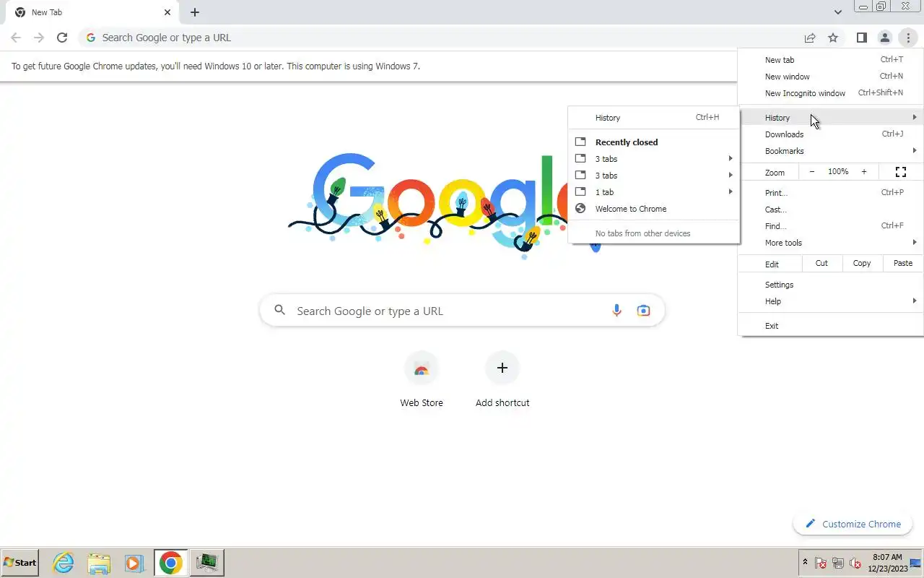Choose Find from the menu

(831, 226)
